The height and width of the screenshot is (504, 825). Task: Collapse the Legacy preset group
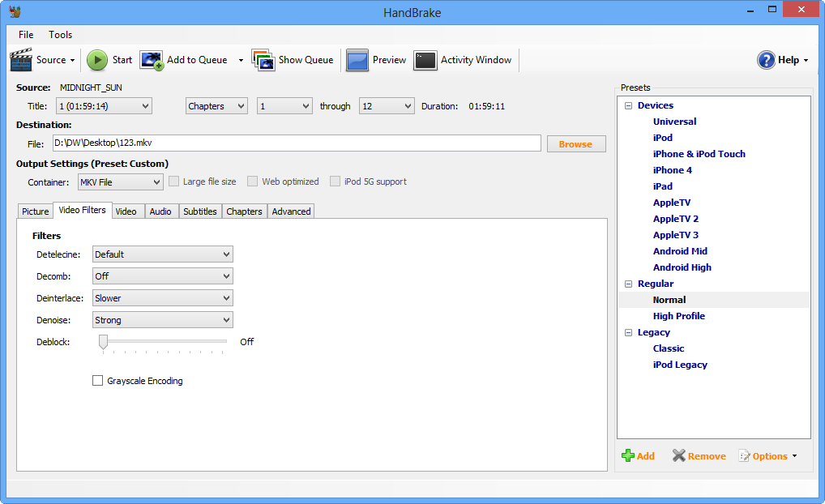pyautogui.click(x=628, y=332)
